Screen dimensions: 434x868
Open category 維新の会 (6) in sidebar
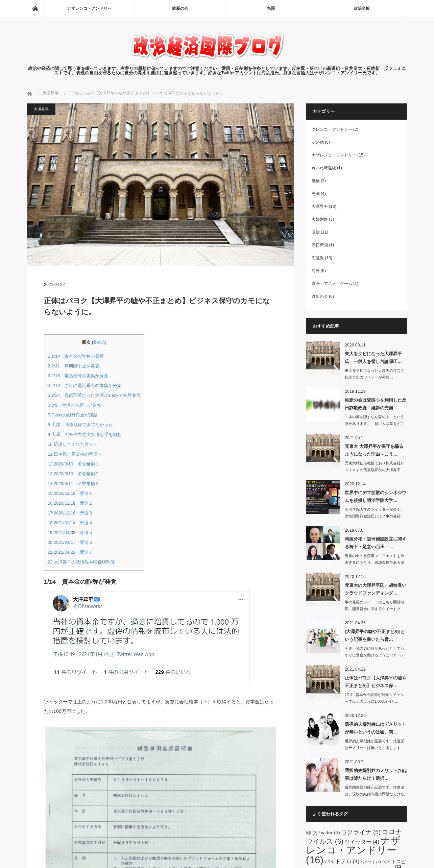point(323,296)
